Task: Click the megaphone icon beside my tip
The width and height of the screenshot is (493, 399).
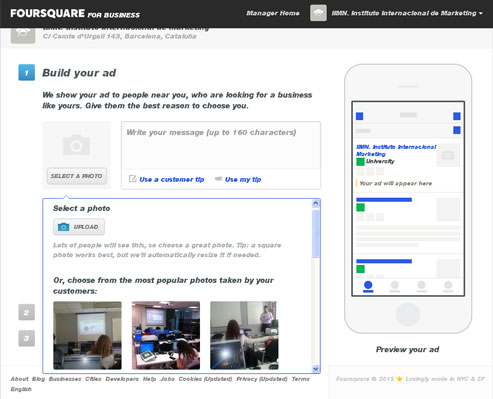Action: 218,179
